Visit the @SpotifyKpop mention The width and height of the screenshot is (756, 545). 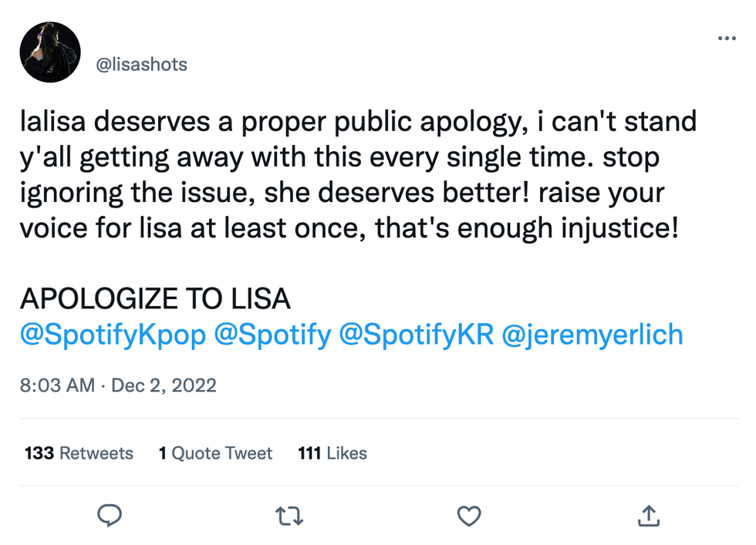(112, 335)
